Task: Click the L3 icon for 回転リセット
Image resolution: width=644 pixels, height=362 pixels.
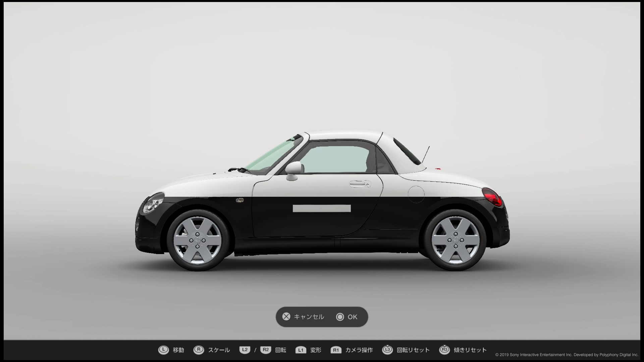Action: pos(387,350)
